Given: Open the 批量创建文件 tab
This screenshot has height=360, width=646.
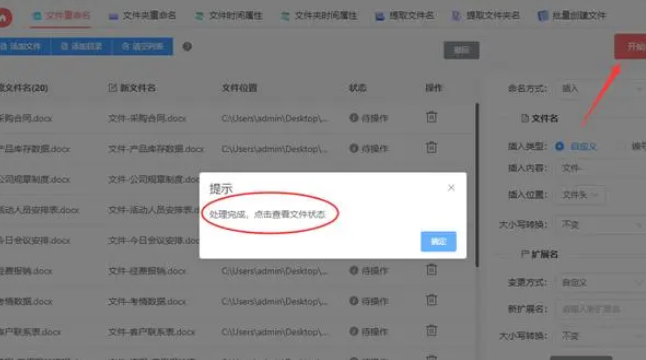Looking at the screenshot, I should click(x=572, y=16).
